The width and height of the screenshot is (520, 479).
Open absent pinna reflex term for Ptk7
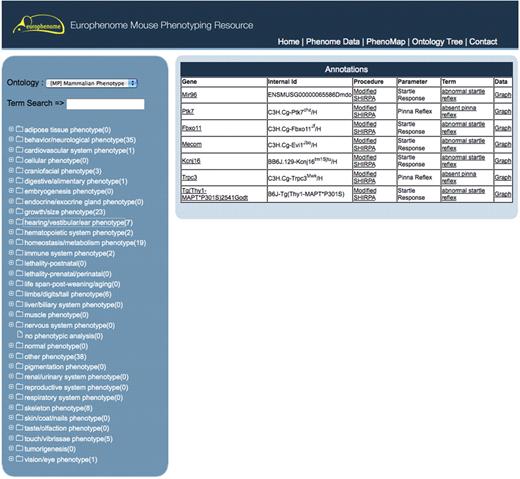459,111
